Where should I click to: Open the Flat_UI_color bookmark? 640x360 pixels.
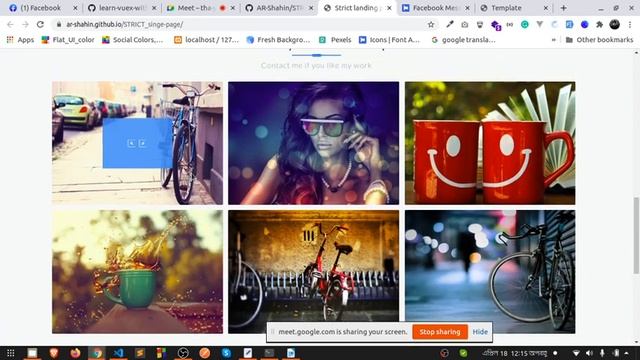[68, 40]
